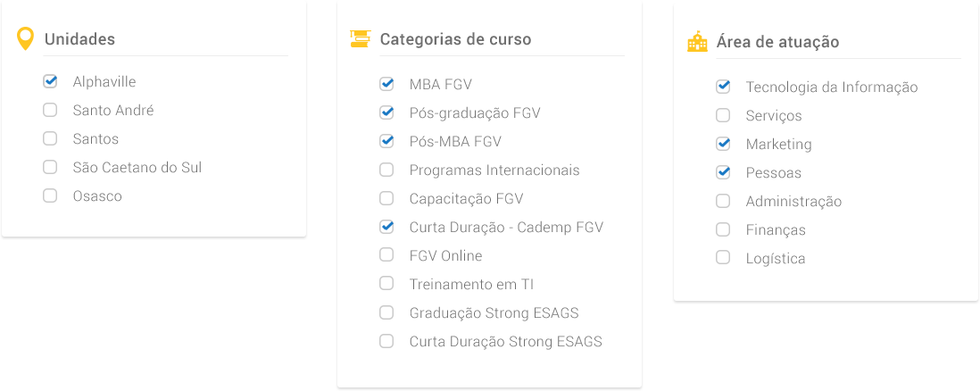The height and width of the screenshot is (391, 980).
Task: Click the yellow building icon
Action: (697, 42)
